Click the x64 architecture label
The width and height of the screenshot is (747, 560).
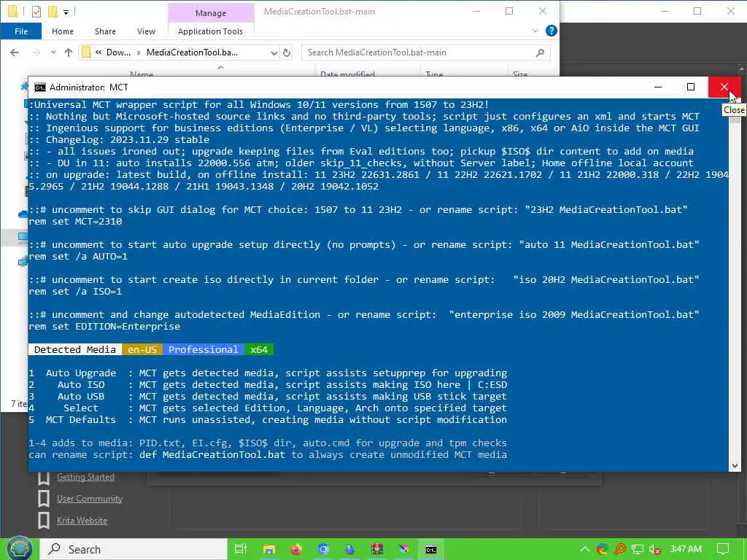pyautogui.click(x=259, y=349)
